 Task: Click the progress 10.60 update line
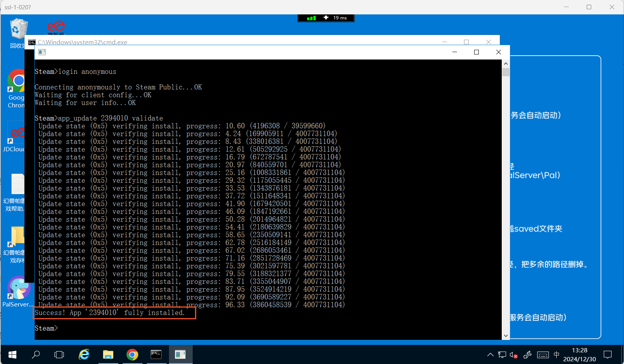tap(182, 126)
